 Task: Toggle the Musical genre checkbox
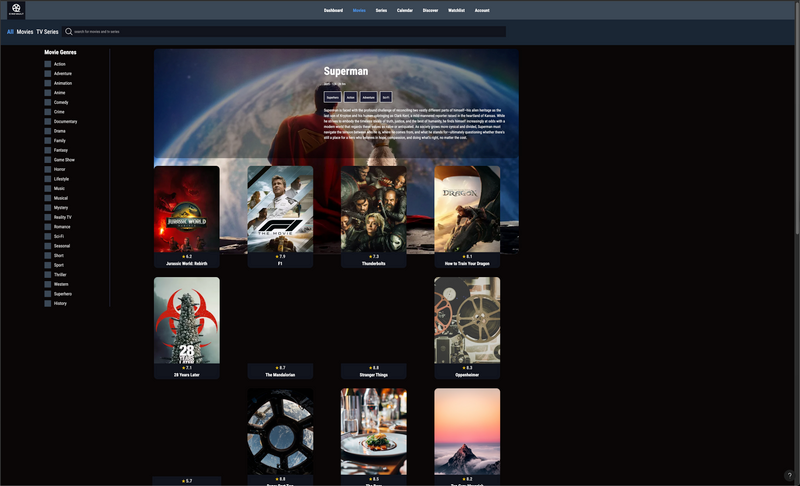[47, 198]
